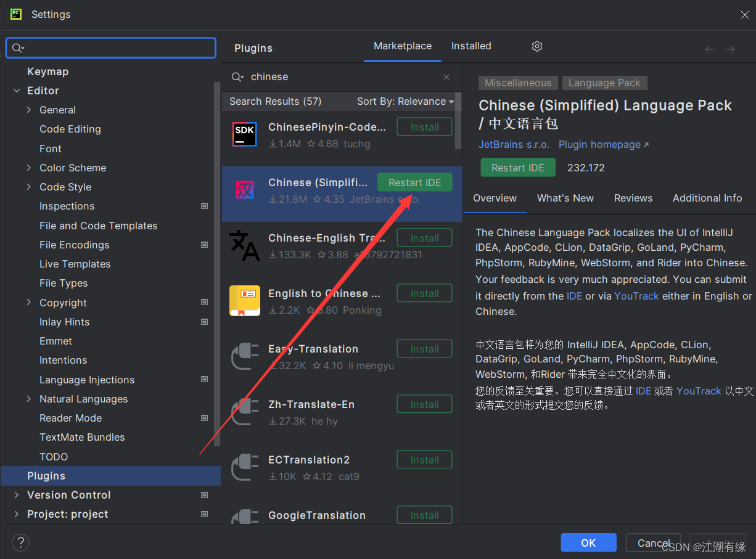Expand the Version Control node
The width and height of the screenshot is (756, 559).
pyautogui.click(x=17, y=495)
